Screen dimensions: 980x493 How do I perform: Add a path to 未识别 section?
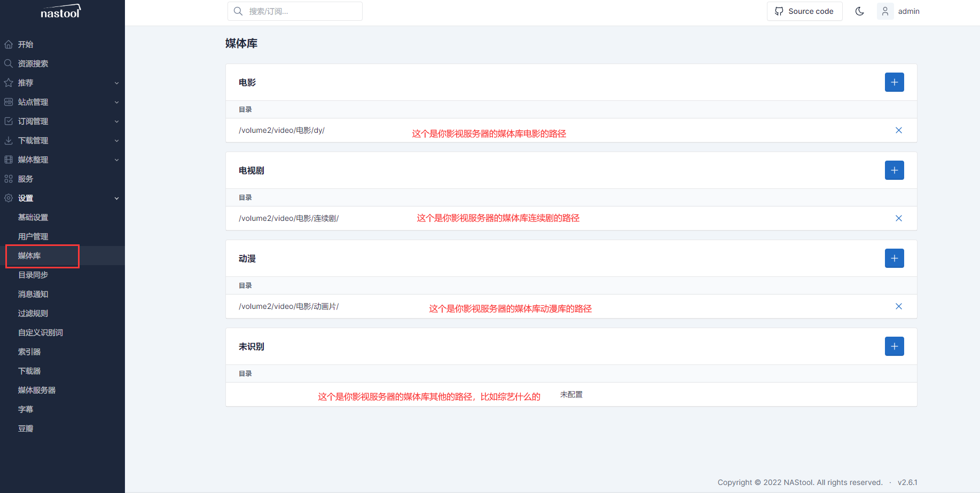point(894,346)
